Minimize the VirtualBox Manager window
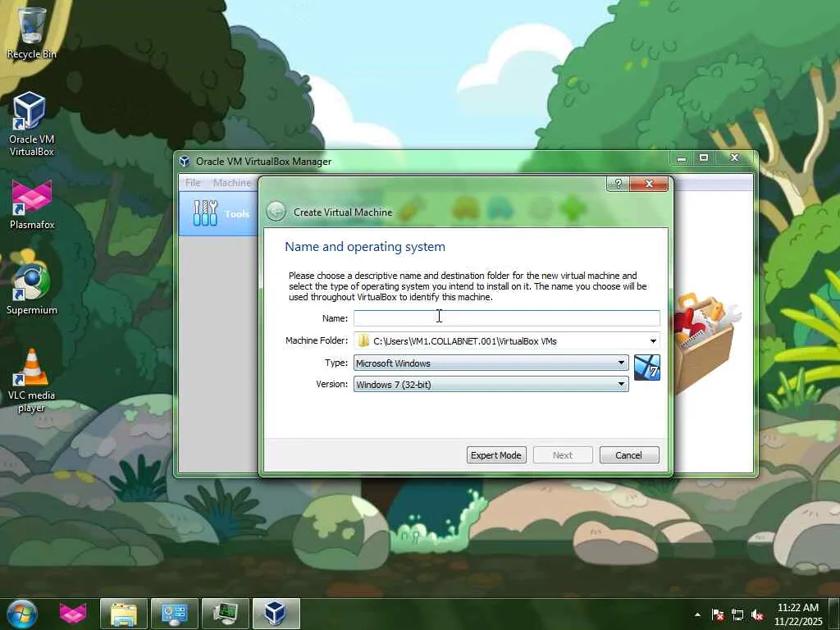Viewport: 840px width, 630px height. (x=682, y=158)
